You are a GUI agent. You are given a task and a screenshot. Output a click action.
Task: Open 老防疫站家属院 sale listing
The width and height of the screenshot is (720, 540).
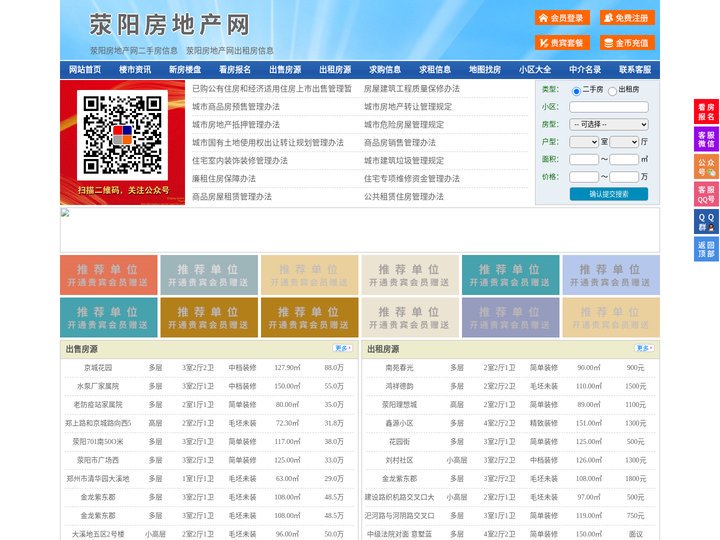point(98,405)
